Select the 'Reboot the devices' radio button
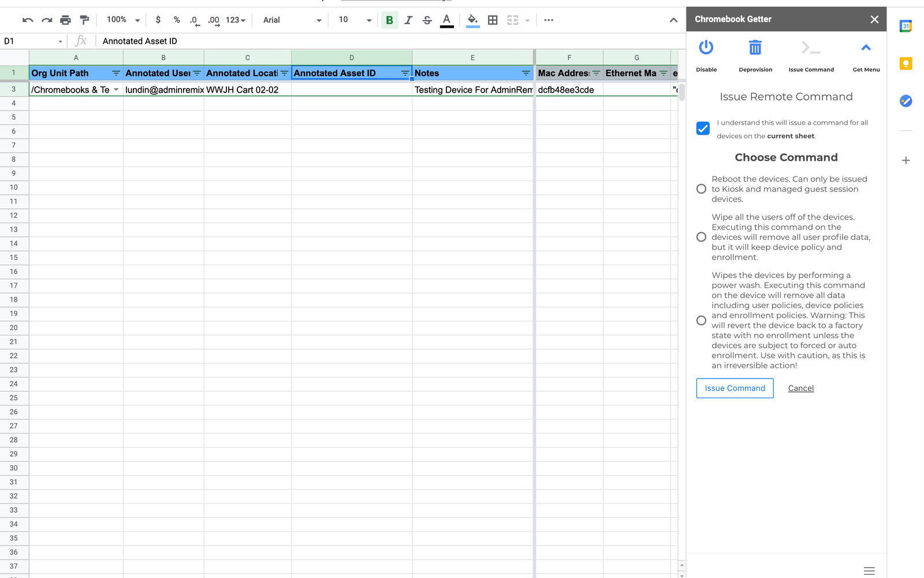The width and height of the screenshot is (924, 578). [x=701, y=188]
